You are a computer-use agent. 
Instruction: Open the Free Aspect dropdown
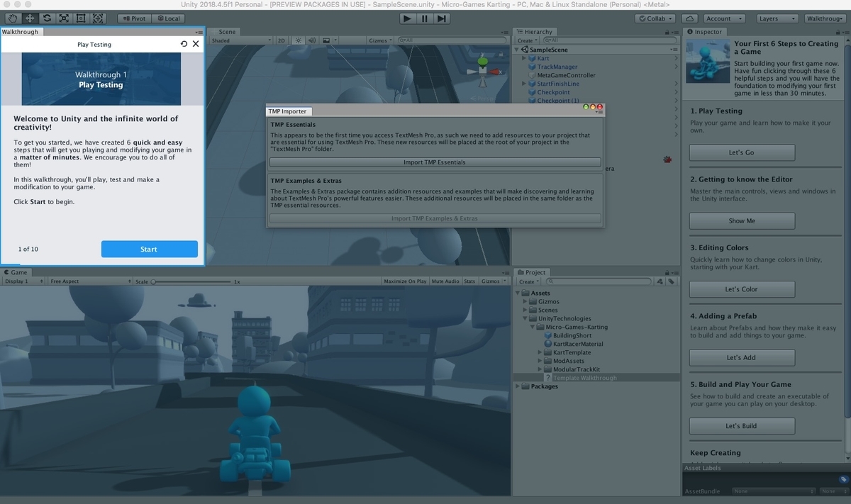pyautogui.click(x=90, y=281)
